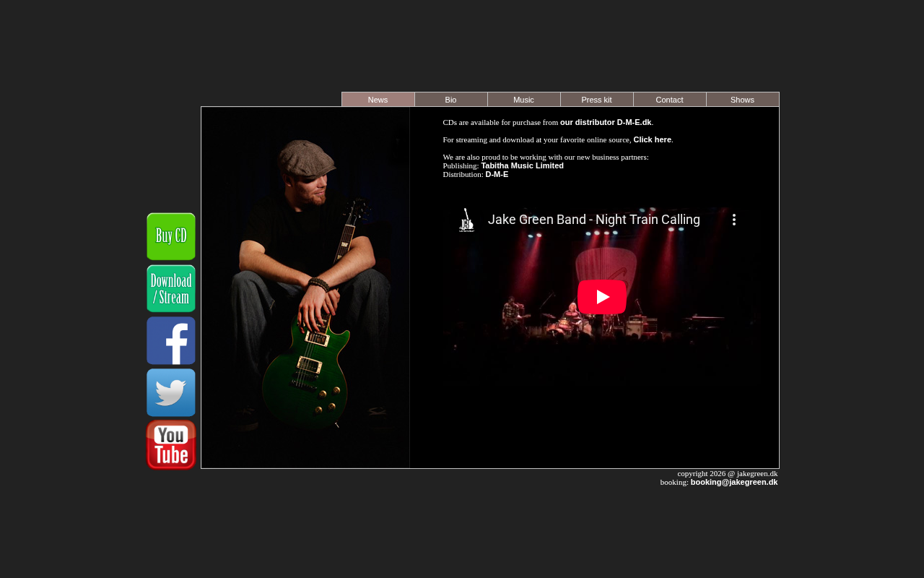
Task: Open the Music tab
Action: [524, 100]
